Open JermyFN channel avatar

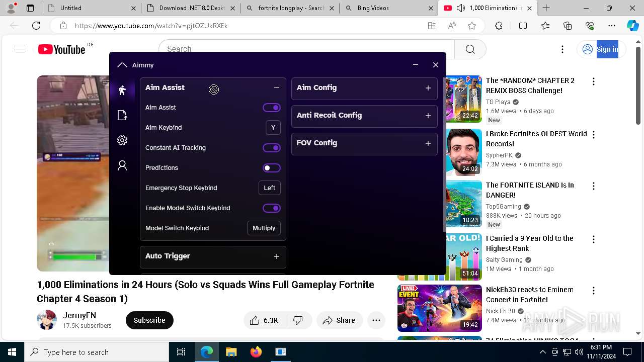click(x=47, y=320)
